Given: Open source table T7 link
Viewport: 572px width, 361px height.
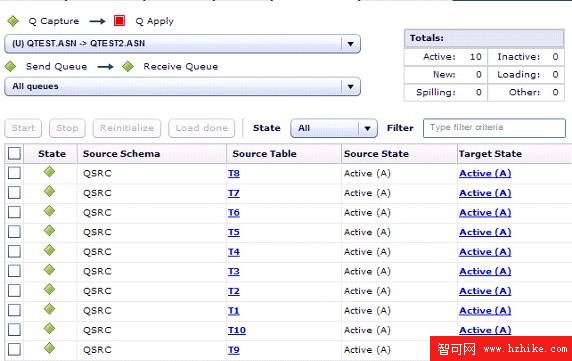Looking at the screenshot, I should [234, 193].
